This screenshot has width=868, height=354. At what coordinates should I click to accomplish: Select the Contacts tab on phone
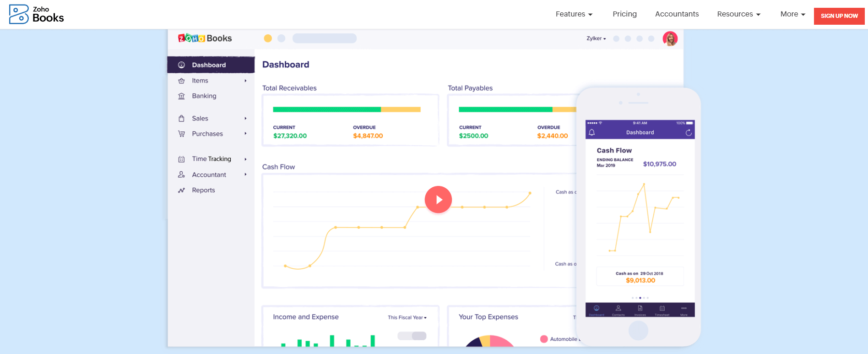618,310
